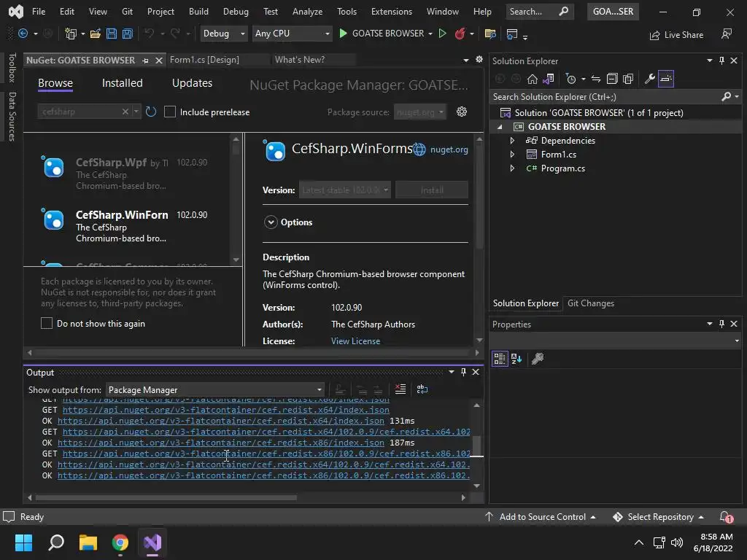Toggle Include prerelease checkbox
This screenshot has height=560, width=747.
pos(169,112)
